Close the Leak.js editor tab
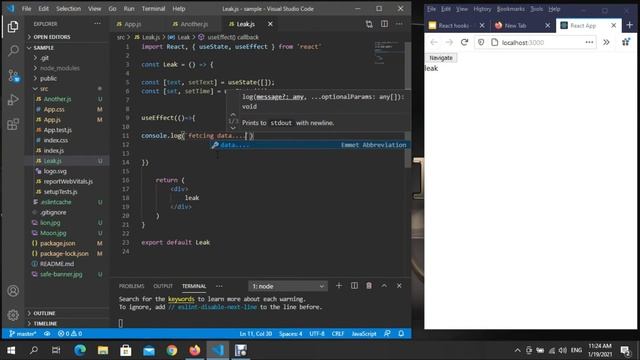The image size is (640, 360). [270, 24]
